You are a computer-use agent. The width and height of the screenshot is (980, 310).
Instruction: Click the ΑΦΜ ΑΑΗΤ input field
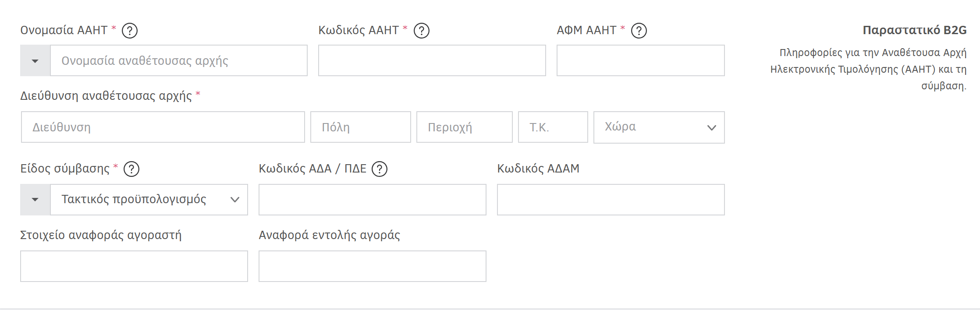tap(641, 60)
